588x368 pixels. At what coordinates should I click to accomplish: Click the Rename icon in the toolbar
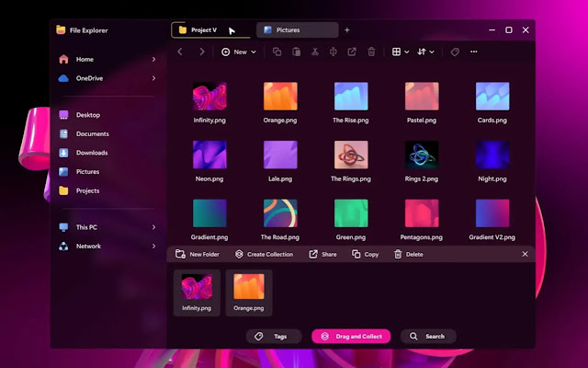[x=333, y=52]
